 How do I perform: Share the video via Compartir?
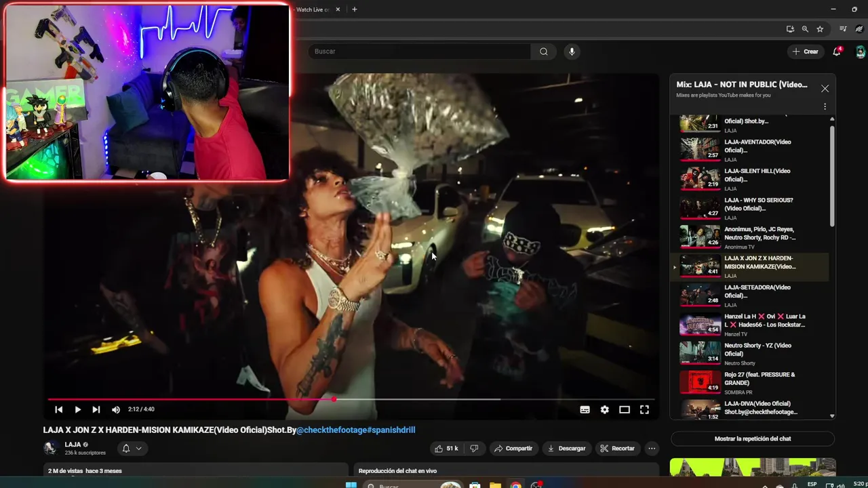(x=513, y=448)
